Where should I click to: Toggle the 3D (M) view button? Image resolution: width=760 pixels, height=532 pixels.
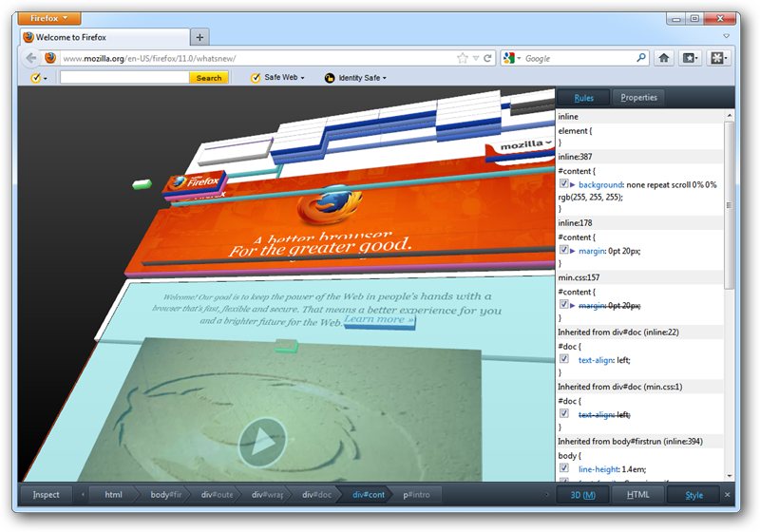(x=582, y=495)
